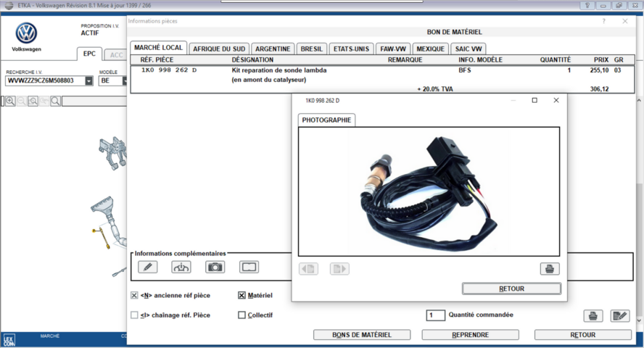Click the edit-list icon beside bottom printer
Image resolution: width=644 pixels, height=348 pixels.
(x=620, y=315)
